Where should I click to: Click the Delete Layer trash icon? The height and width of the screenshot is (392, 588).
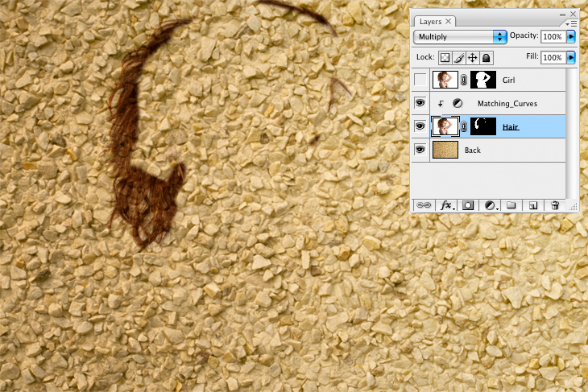(x=555, y=206)
